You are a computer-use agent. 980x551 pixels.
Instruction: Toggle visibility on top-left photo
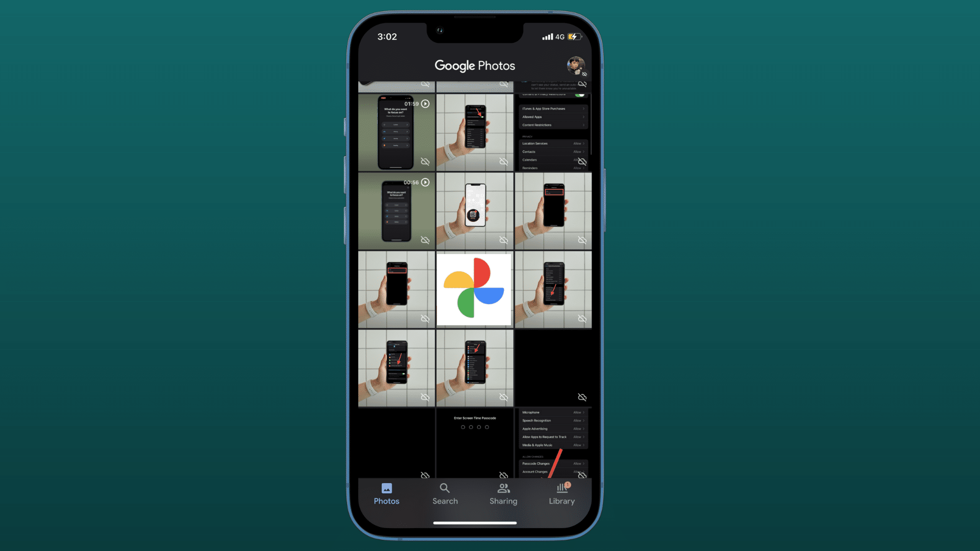(x=425, y=162)
